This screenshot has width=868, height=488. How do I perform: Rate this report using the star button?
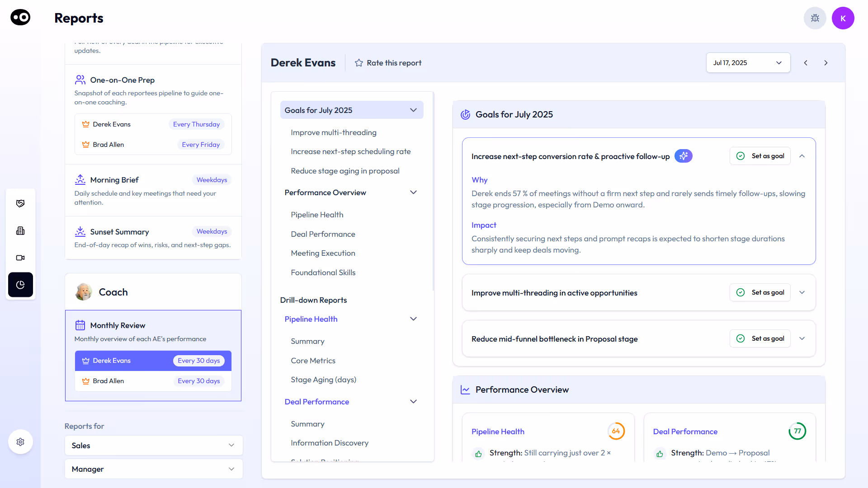click(388, 62)
